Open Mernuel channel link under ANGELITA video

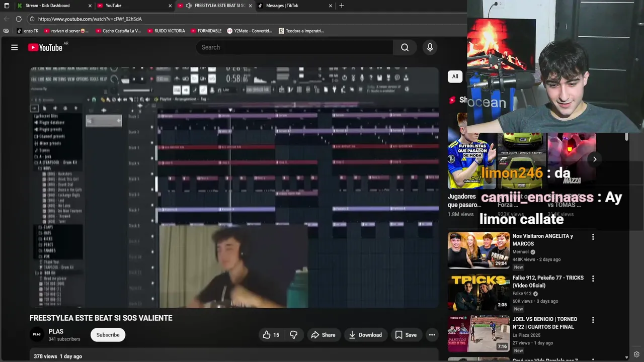click(520, 252)
